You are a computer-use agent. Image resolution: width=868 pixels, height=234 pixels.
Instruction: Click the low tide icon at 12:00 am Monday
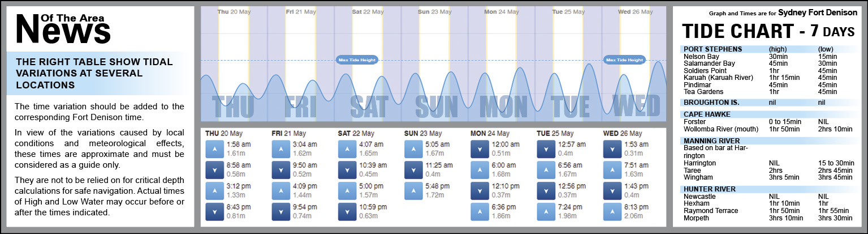480,149
